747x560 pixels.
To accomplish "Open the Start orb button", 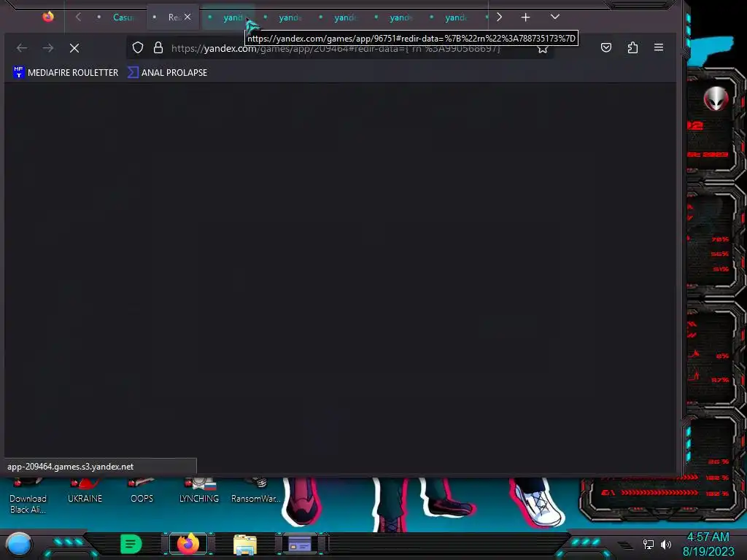I will click(19, 544).
